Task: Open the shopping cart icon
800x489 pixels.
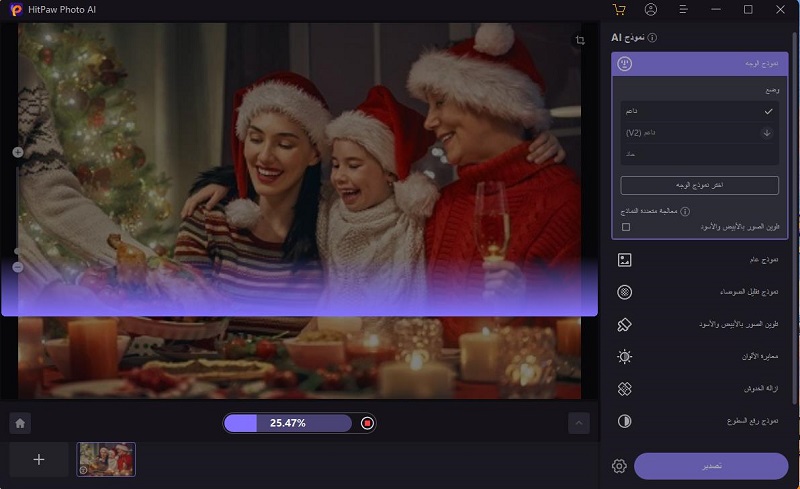Action: (x=619, y=9)
